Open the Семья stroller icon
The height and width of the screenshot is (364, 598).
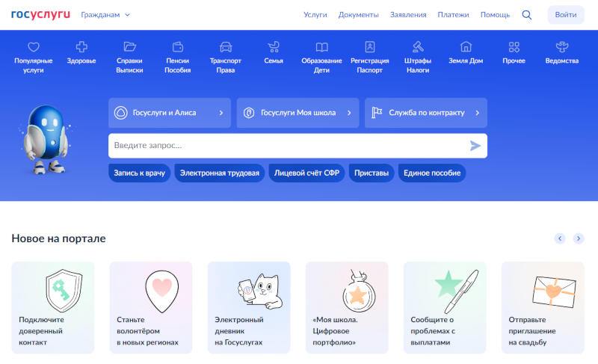[x=274, y=47]
